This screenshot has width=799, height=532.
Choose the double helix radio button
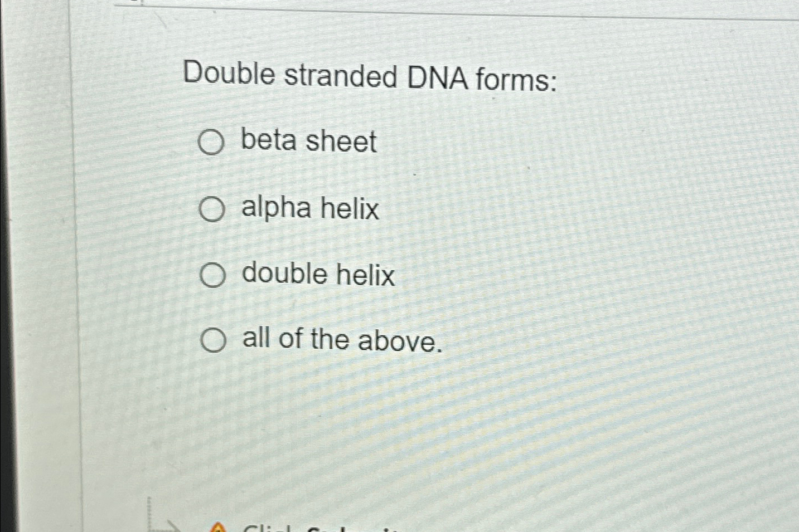click(213, 275)
